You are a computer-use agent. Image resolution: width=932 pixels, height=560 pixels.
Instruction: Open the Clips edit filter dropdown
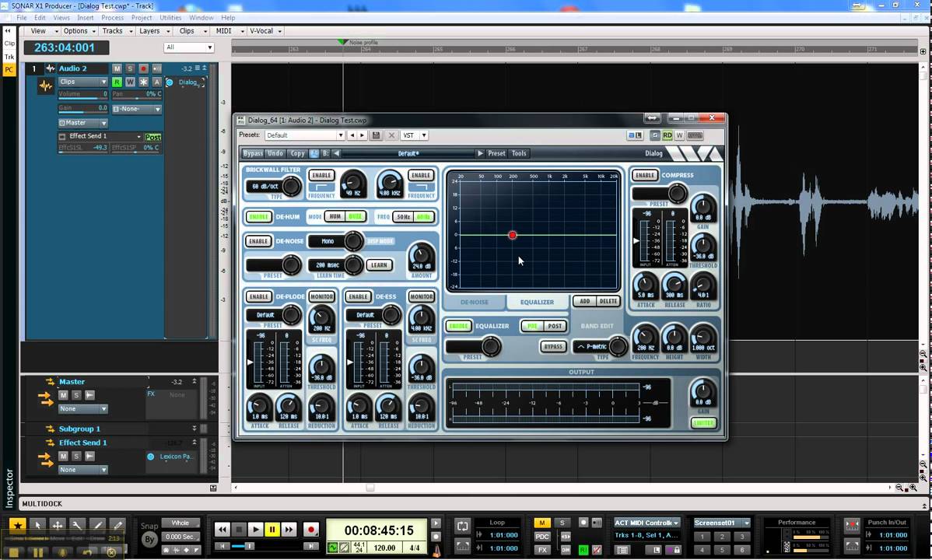[x=82, y=82]
